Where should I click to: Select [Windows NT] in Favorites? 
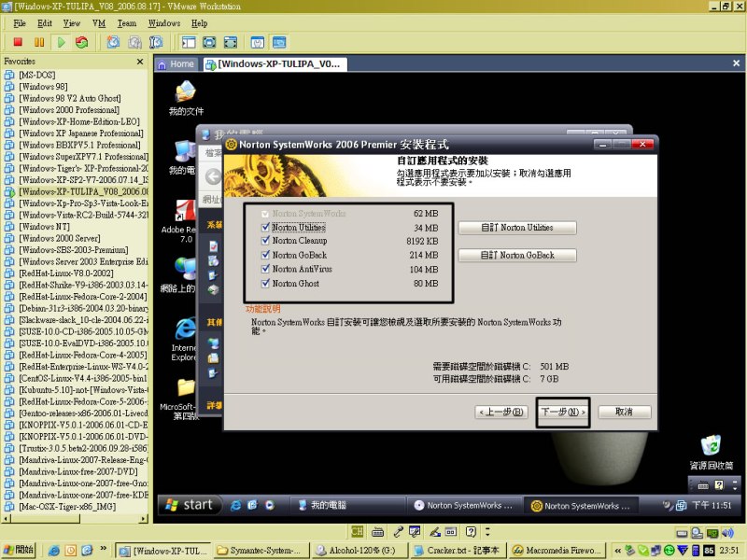44,227
